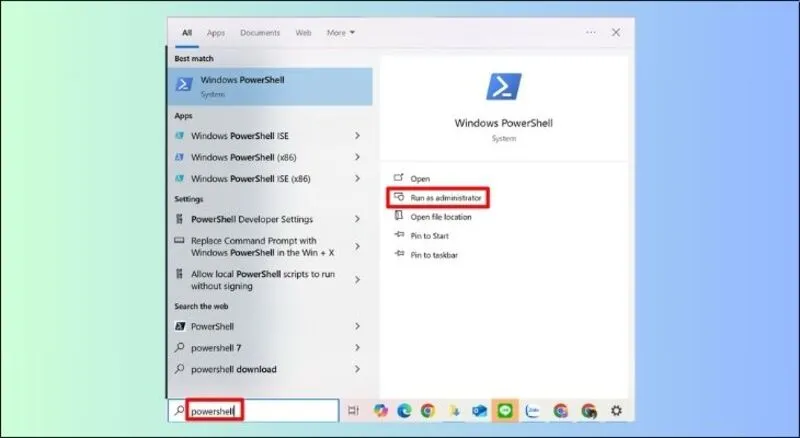Viewport: 800px width, 438px height.
Task: Select 'Allow local PowerShell scripts to run' text
Action: pyautogui.click(x=263, y=274)
